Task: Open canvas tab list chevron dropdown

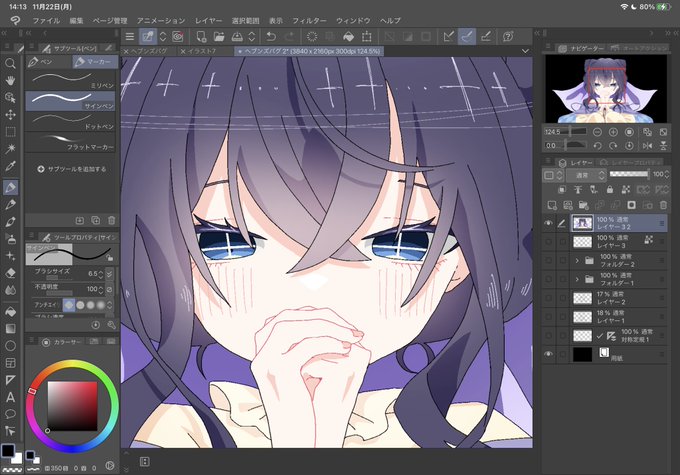Action: pyautogui.click(x=525, y=51)
